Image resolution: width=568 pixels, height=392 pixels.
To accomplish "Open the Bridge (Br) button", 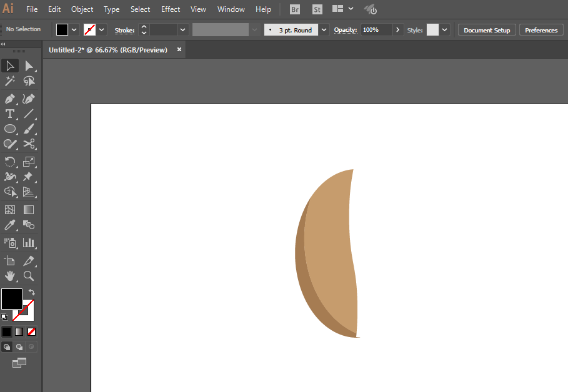I will pos(295,10).
